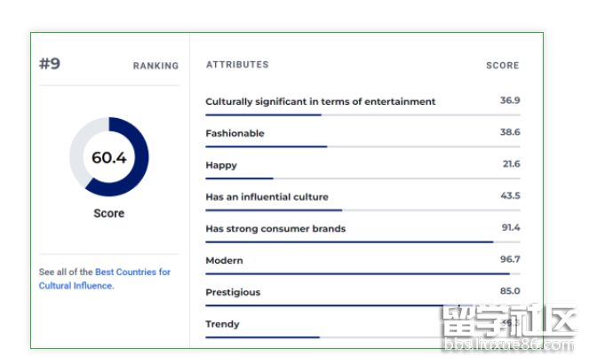Click the #9 ranking number
589x364 pixels.
point(50,64)
